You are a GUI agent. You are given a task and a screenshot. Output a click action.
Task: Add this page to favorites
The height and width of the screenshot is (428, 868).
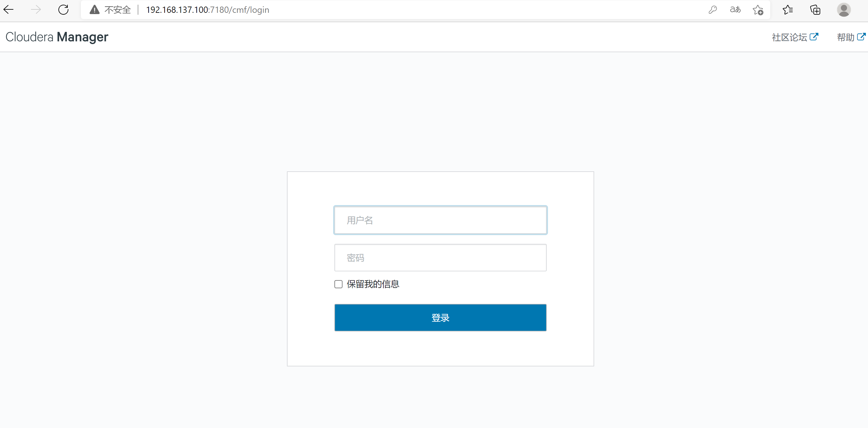point(758,10)
